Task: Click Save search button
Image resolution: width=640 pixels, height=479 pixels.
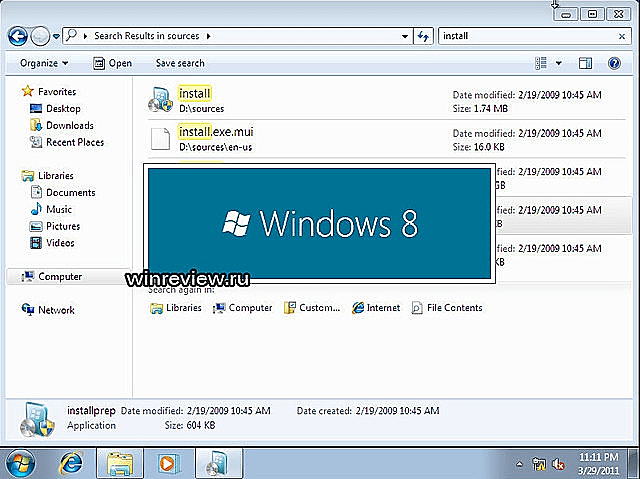Action: [180, 63]
